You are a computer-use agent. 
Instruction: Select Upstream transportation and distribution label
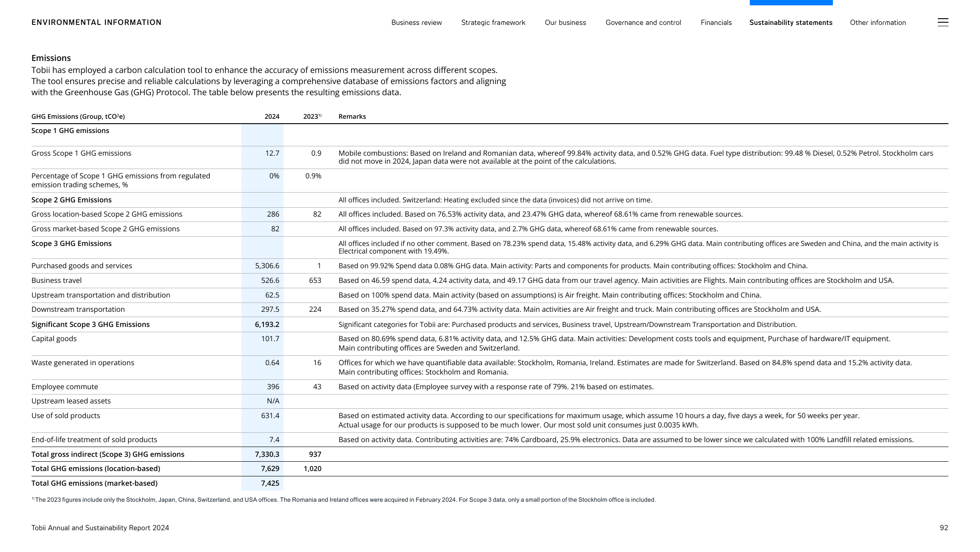(101, 295)
